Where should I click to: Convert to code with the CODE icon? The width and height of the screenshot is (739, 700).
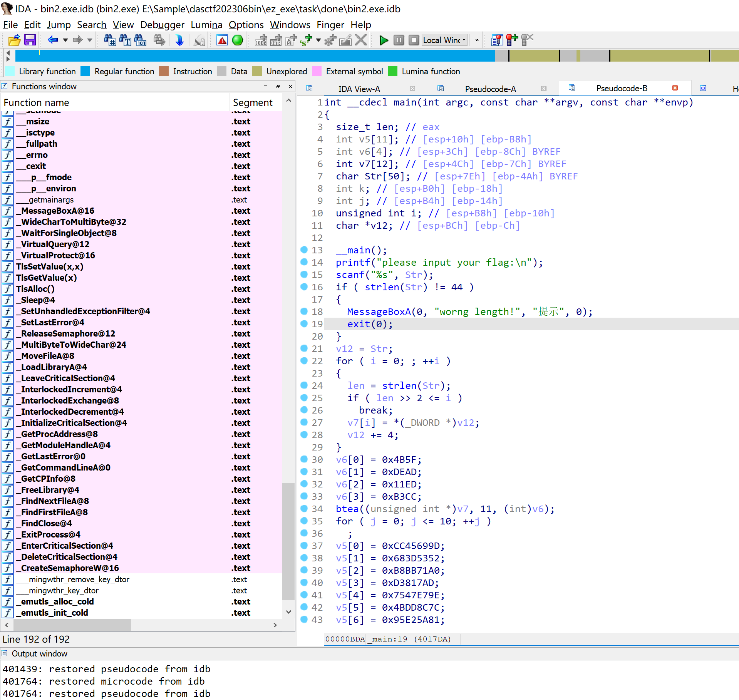click(x=261, y=40)
